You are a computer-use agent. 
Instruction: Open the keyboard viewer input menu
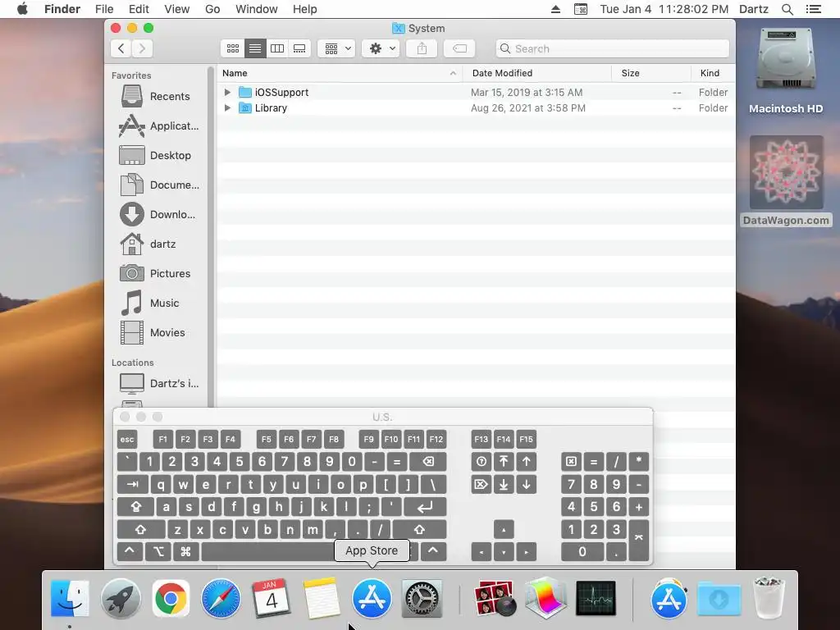[x=581, y=9]
